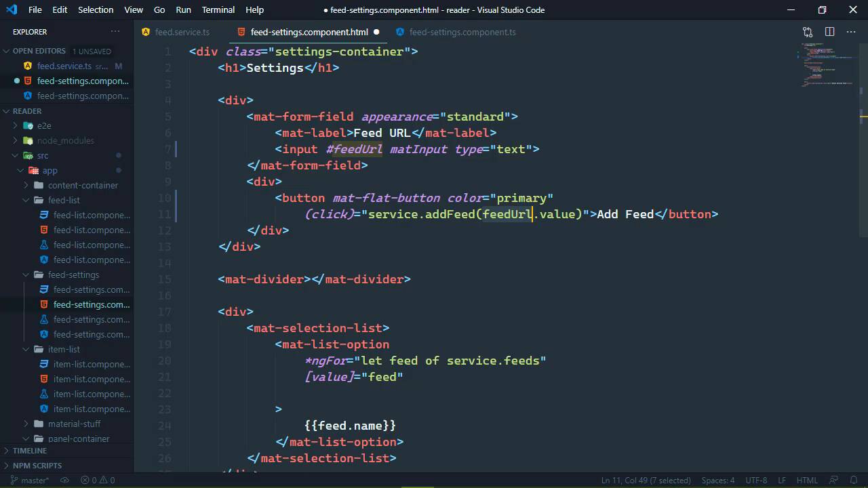Viewport: 868px width, 488px height.
Task: Open Explorer views and more actions ellipsis
Action: (x=115, y=32)
